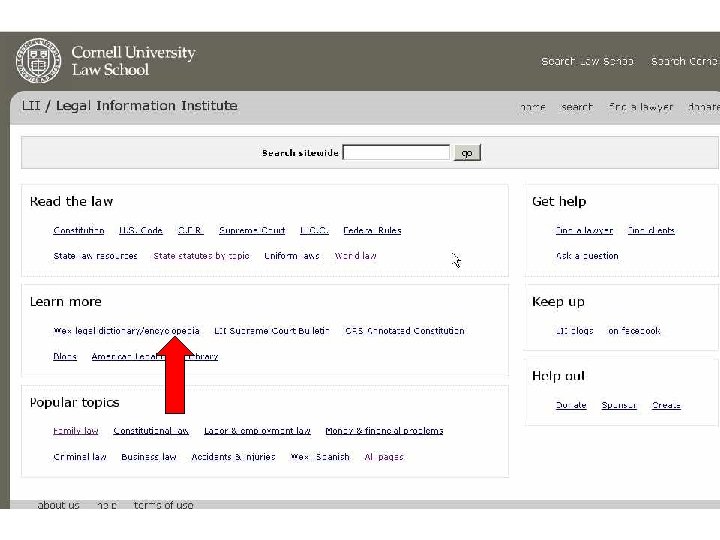The image size is (720, 540).
Task: Open the World law link
Action: pos(355,256)
